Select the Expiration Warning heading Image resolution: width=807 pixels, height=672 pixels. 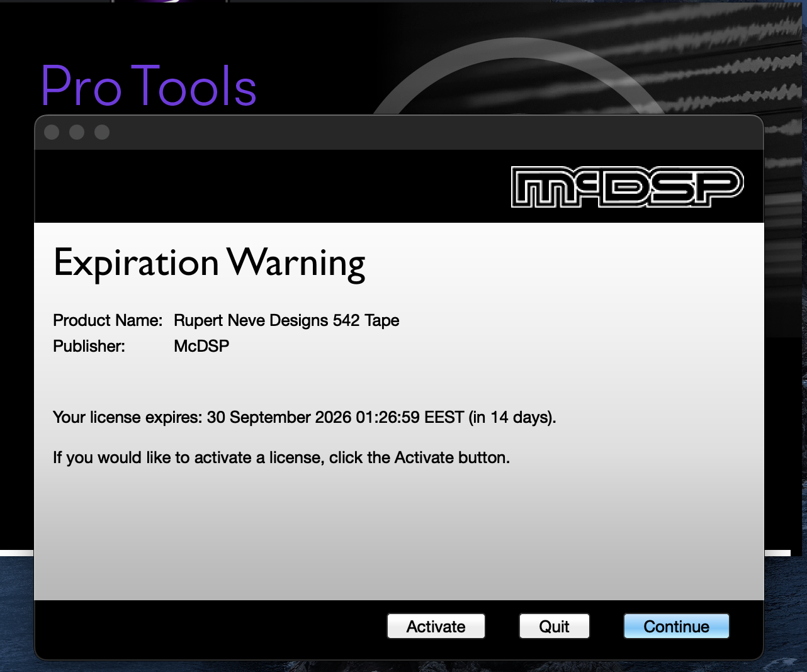tap(210, 263)
